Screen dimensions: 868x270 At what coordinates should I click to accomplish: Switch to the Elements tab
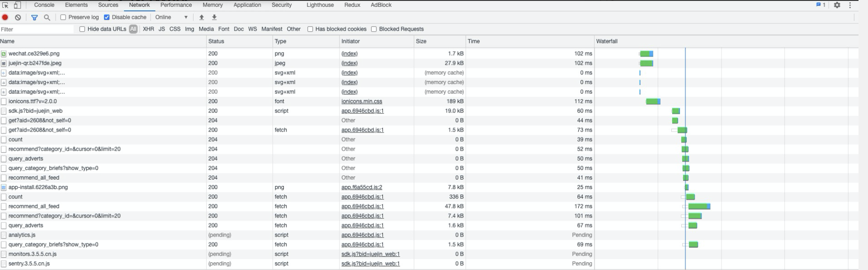(x=76, y=5)
